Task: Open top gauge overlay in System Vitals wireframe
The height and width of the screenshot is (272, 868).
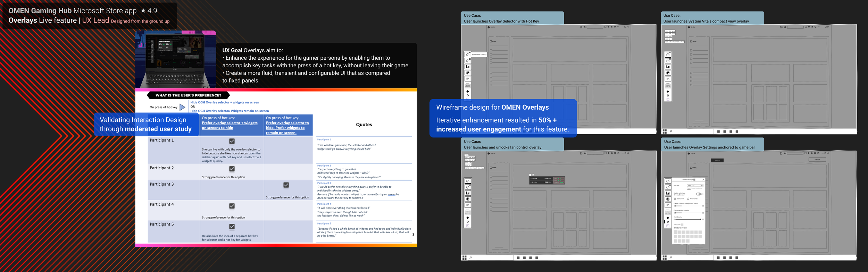Action: coord(668,55)
